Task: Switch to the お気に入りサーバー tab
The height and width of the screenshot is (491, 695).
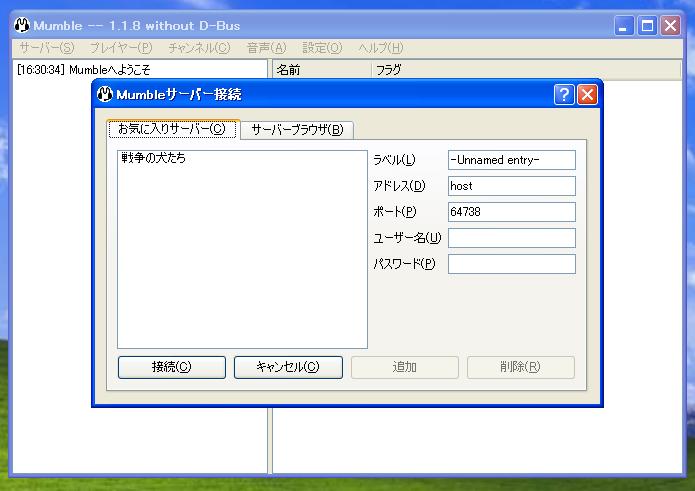Action: 171,130
